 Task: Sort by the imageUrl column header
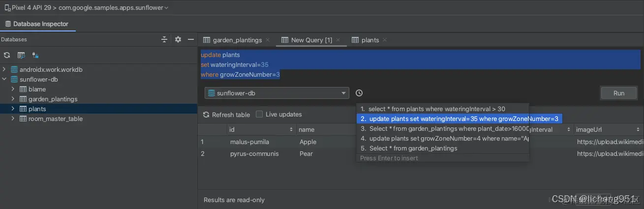609,129
